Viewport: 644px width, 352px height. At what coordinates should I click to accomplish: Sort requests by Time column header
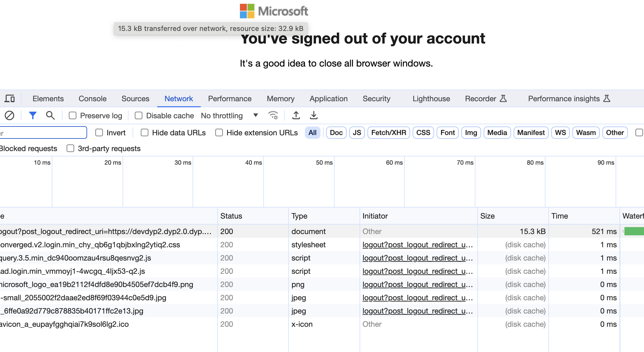click(559, 216)
